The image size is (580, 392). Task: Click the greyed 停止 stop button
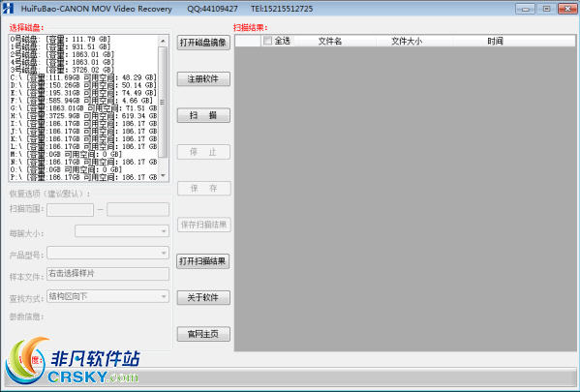click(x=203, y=152)
